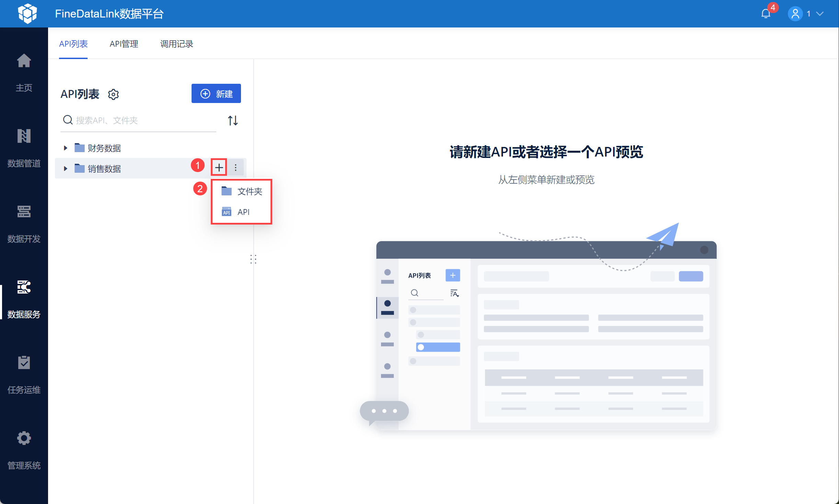Choose API from the popup menu
This screenshot has height=504, width=839.
tap(242, 212)
